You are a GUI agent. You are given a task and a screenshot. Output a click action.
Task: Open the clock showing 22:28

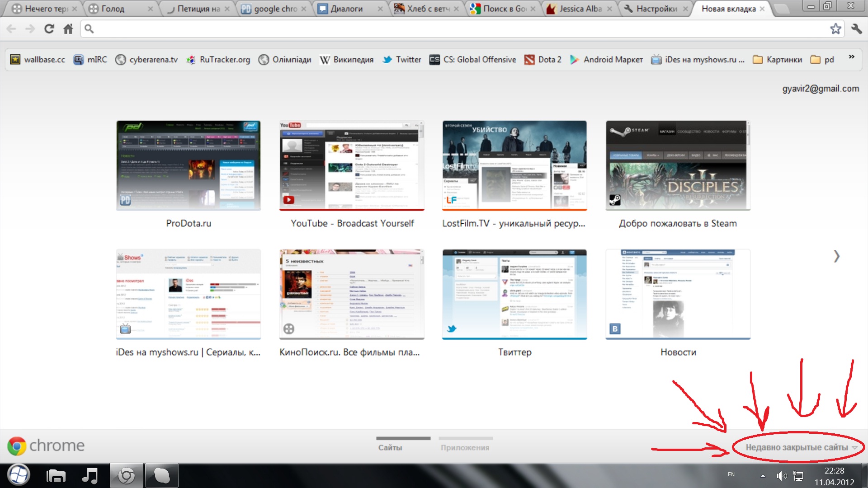click(x=834, y=476)
